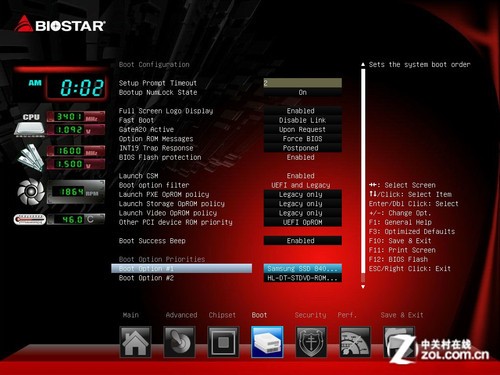Open Launch Video OpROM policy value

(x=303, y=213)
